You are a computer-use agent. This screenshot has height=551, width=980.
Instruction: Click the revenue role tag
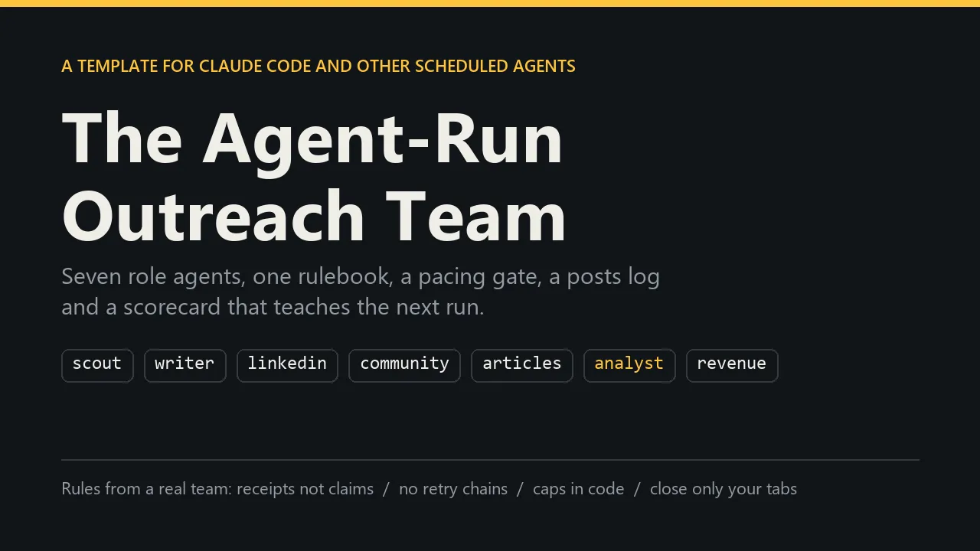pos(731,365)
